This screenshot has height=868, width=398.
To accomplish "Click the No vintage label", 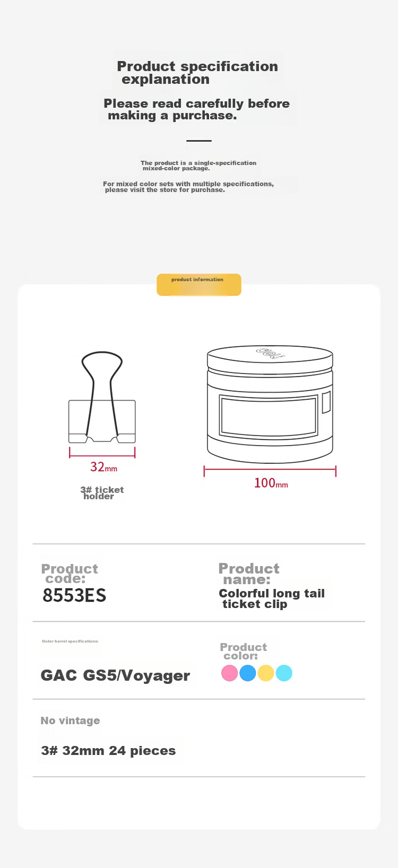I will click(x=70, y=721).
